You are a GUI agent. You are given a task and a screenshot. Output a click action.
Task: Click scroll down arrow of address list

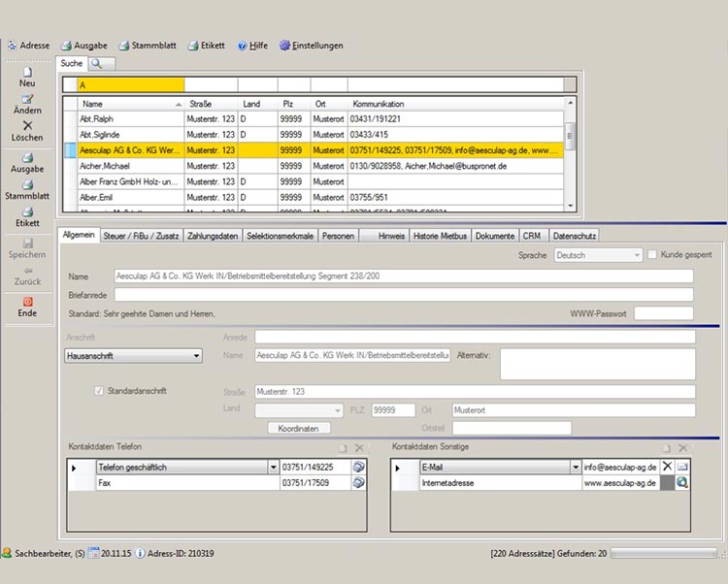570,206
